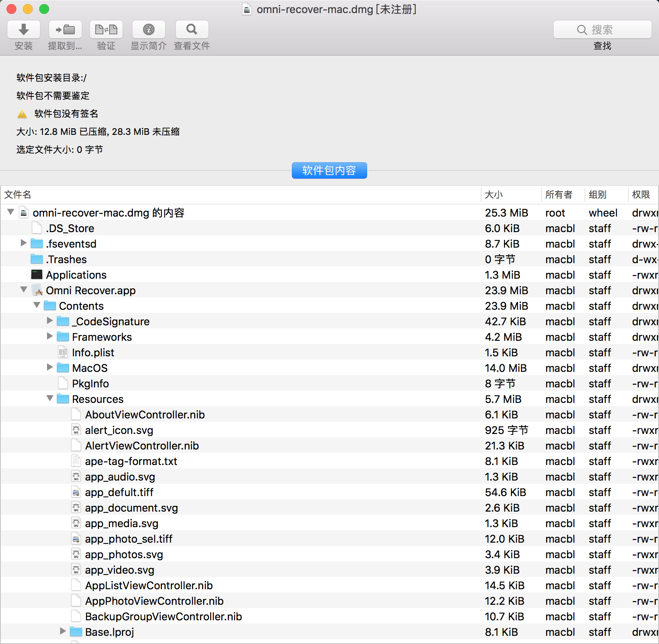Sort by the 组别 column header
The image size is (659, 644).
tap(607, 195)
